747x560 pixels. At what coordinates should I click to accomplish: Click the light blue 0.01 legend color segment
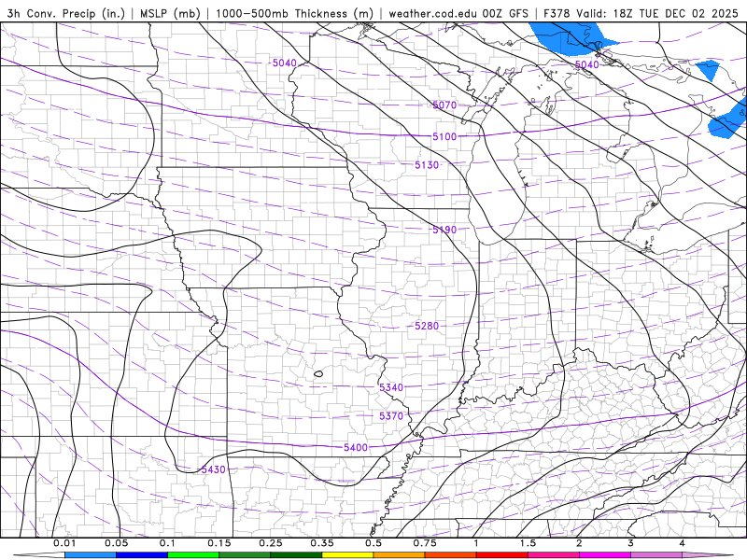coord(91,555)
